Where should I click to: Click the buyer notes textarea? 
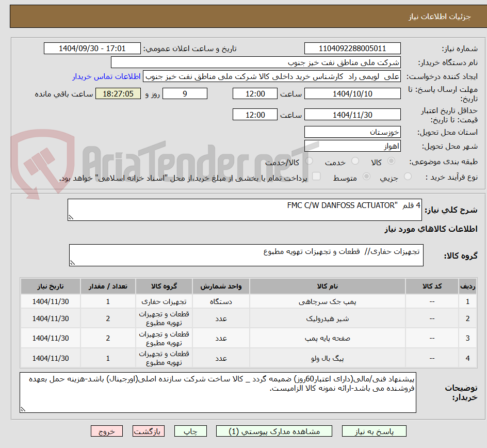tap(218, 392)
